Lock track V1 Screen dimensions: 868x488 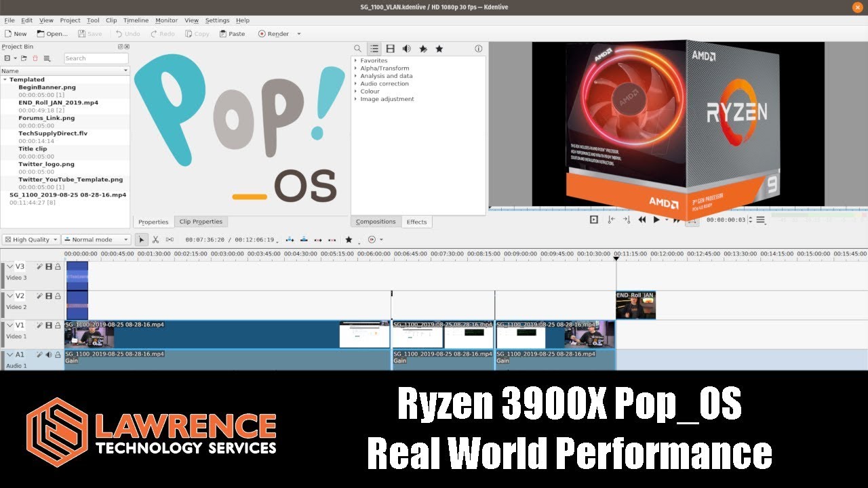pos(58,325)
